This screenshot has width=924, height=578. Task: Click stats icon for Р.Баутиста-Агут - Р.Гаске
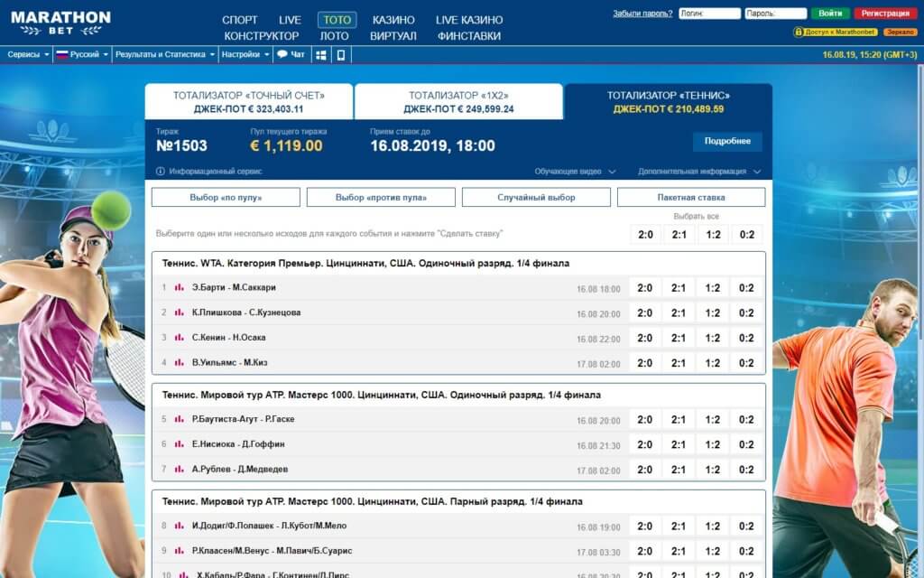coord(179,420)
